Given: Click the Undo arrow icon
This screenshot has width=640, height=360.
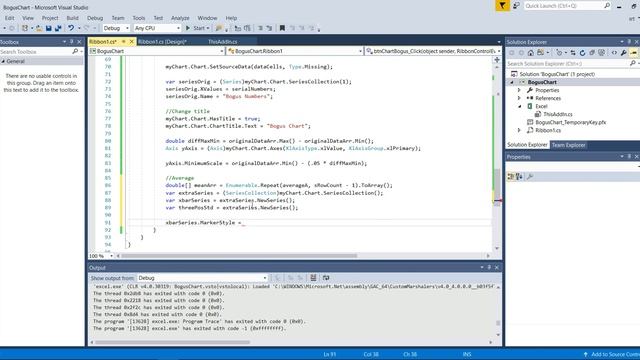Looking at the screenshot, I should click(x=71, y=28).
